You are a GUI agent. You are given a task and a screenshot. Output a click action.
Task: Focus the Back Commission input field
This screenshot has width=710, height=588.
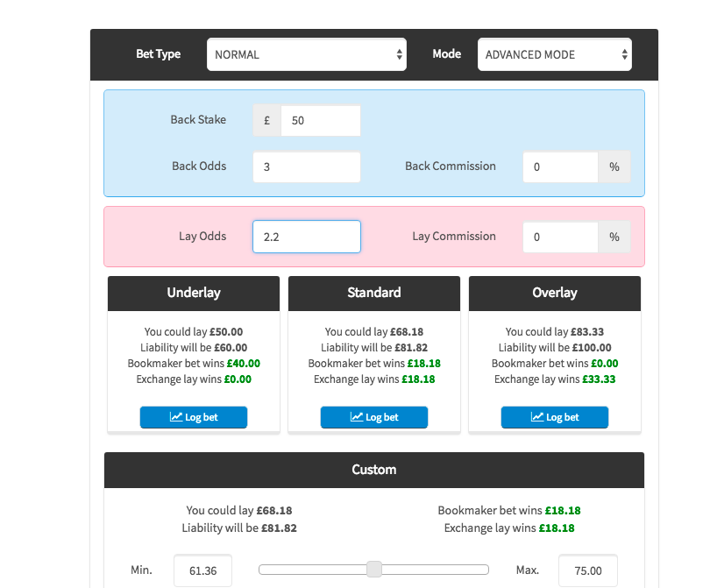click(560, 166)
